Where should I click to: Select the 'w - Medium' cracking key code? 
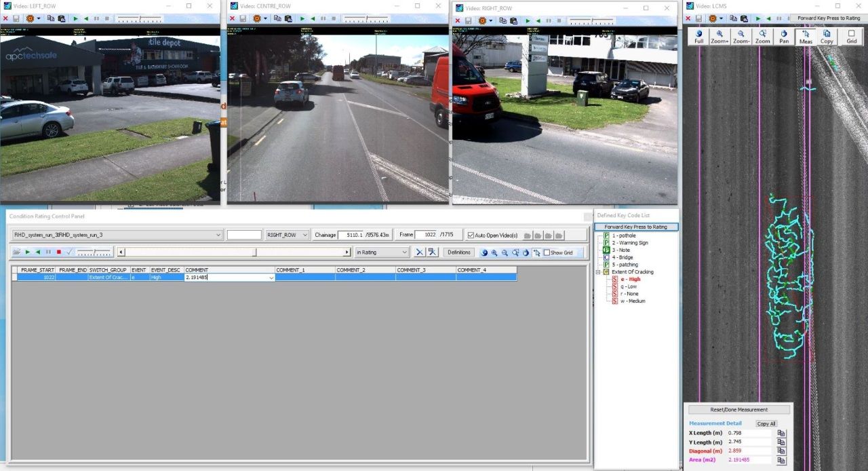pyautogui.click(x=633, y=301)
